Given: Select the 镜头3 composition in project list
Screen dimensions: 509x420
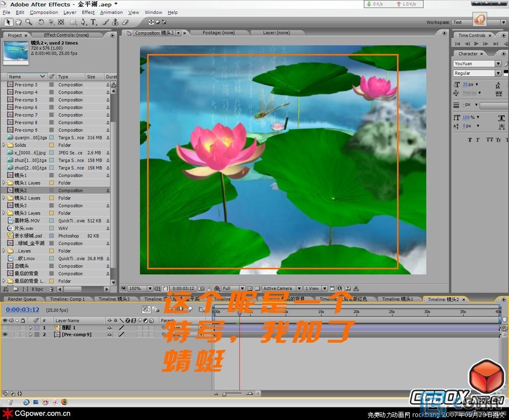Looking at the screenshot, I should coord(20,206).
